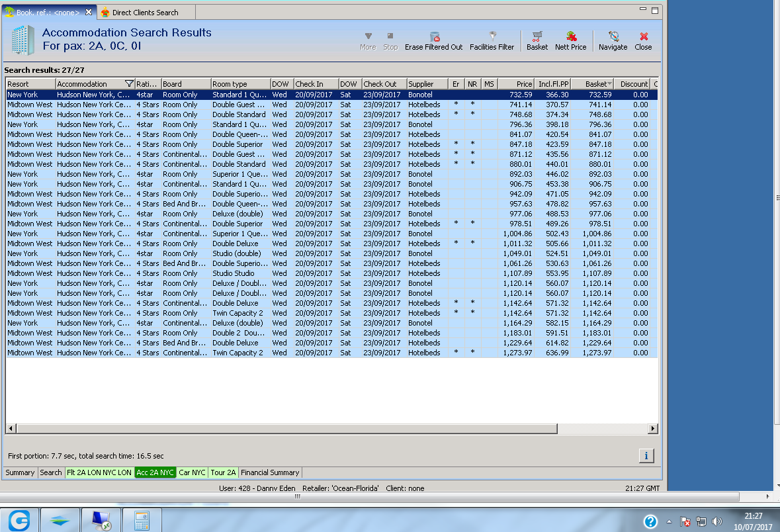
Task: Click the Navigate toolbar icon
Action: (x=613, y=40)
